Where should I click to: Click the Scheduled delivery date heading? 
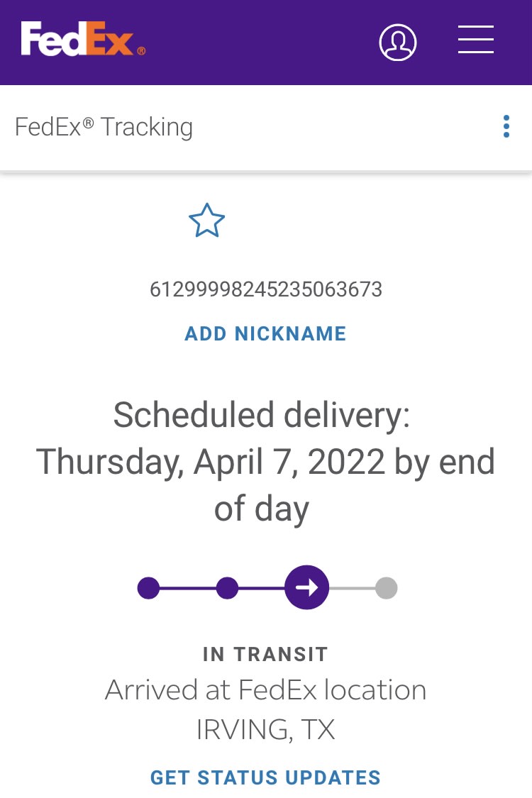[265, 462]
